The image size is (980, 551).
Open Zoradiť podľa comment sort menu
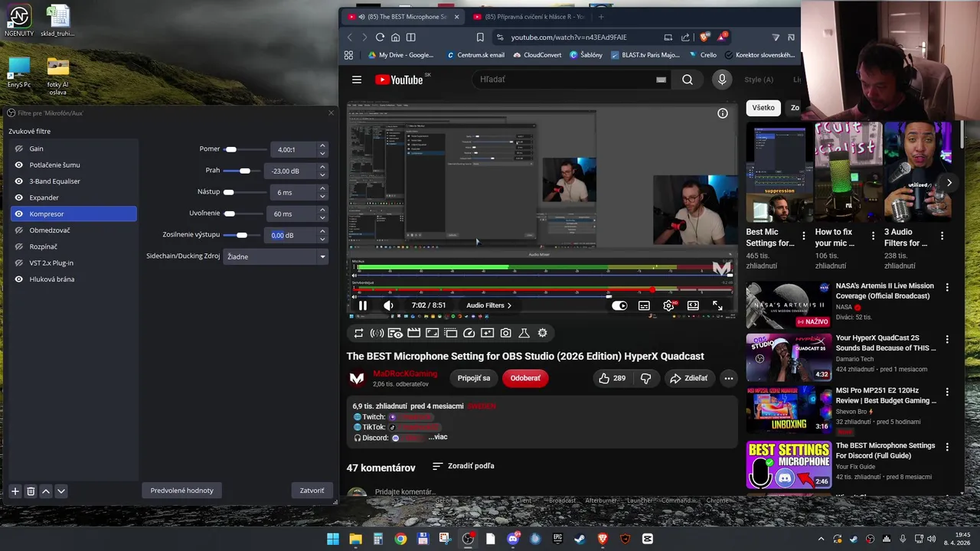[x=463, y=466]
